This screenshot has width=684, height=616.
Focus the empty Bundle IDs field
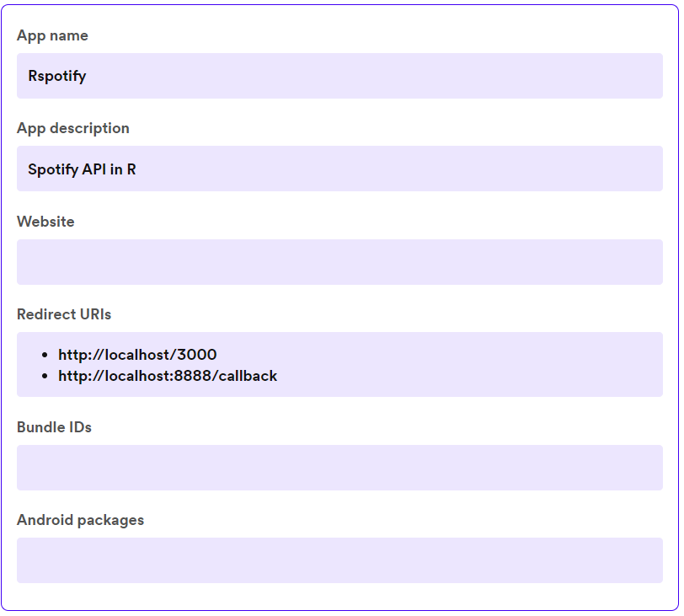[339, 468]
